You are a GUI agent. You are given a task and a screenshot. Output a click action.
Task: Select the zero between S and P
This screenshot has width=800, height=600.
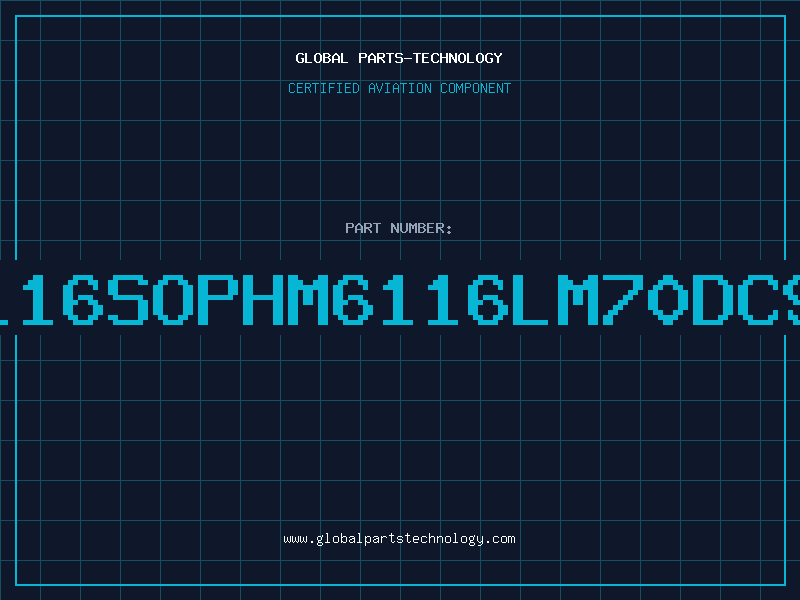click(x=173, y=299)
